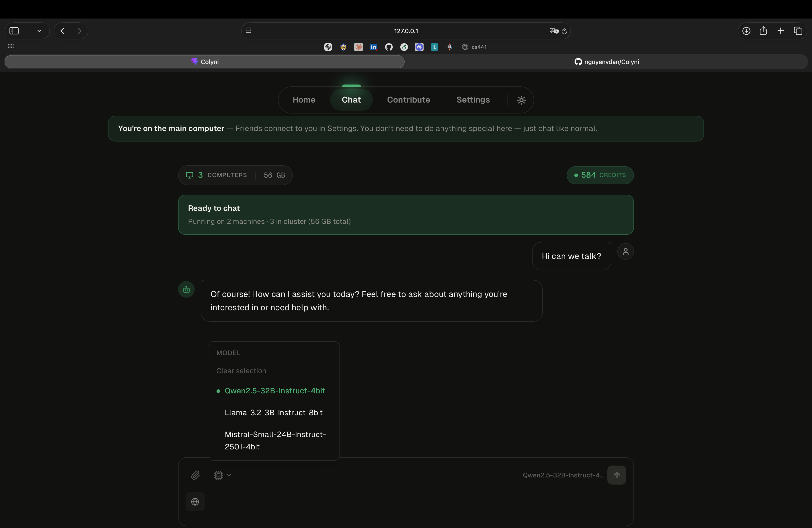Toggle web search globe button
Image resolution: width=812 pixels, height=528 pixels.
(x=195, y=501)
